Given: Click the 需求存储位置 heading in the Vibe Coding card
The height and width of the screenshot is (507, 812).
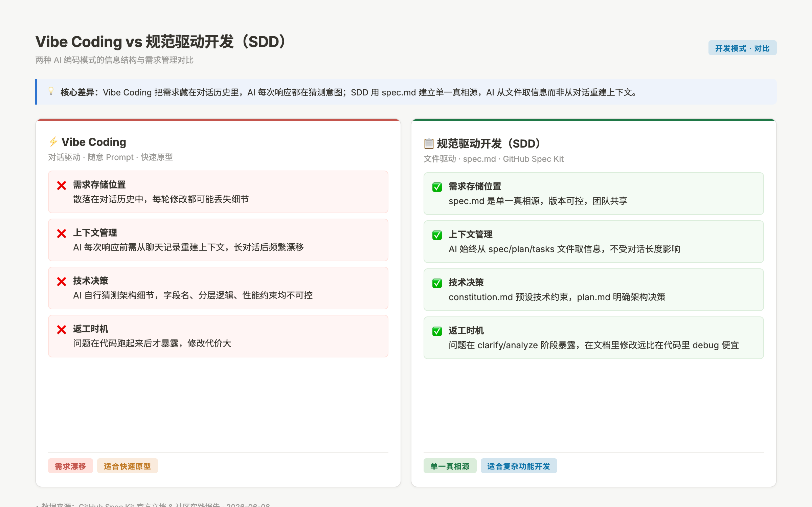Looking at the screenshot, I should coord(99,185).
